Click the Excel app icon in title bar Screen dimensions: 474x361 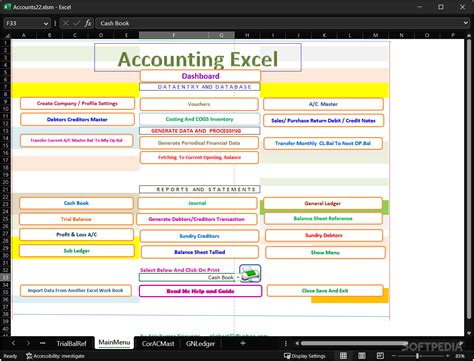(x=7, y=7)
